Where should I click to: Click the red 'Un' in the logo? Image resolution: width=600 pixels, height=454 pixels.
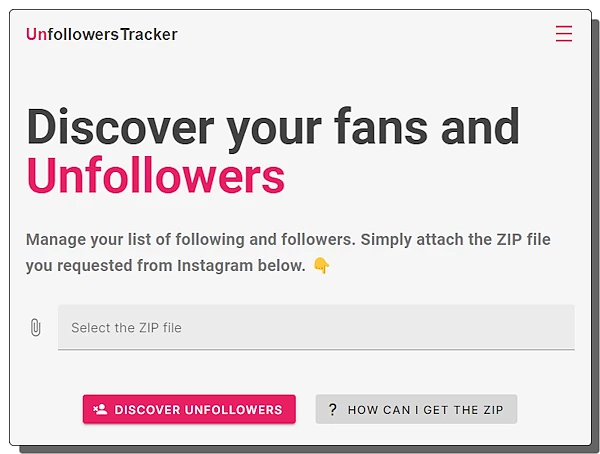pos(36,34)
